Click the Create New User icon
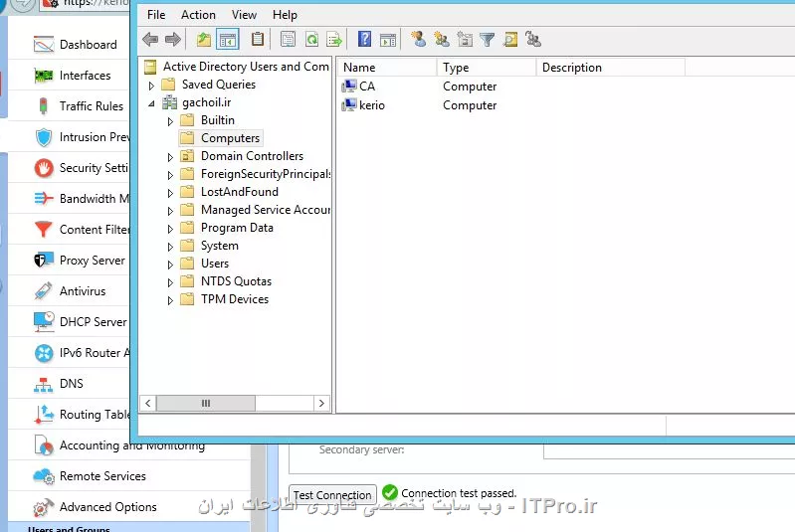 pyautogui.click(x=418, y=39)
